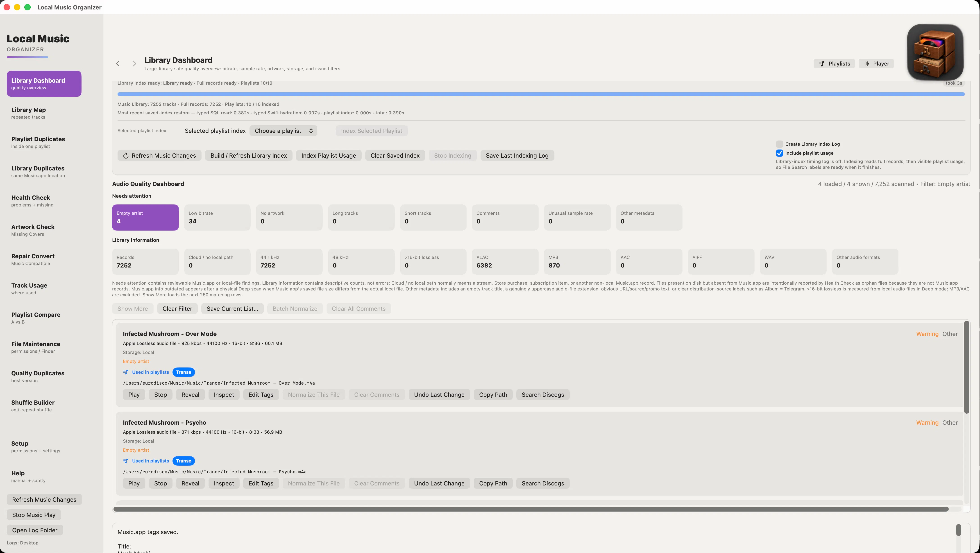Go forward with the right chevron arrow

point(134,63)
